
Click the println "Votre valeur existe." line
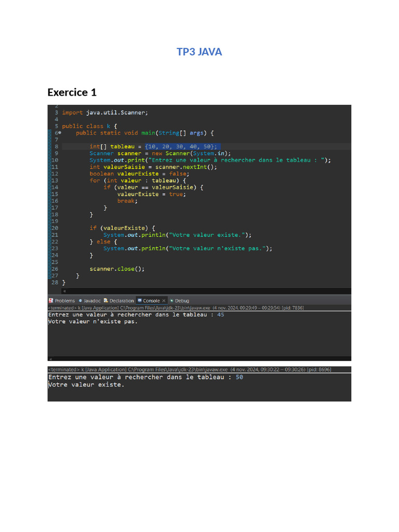coord(178,235)
